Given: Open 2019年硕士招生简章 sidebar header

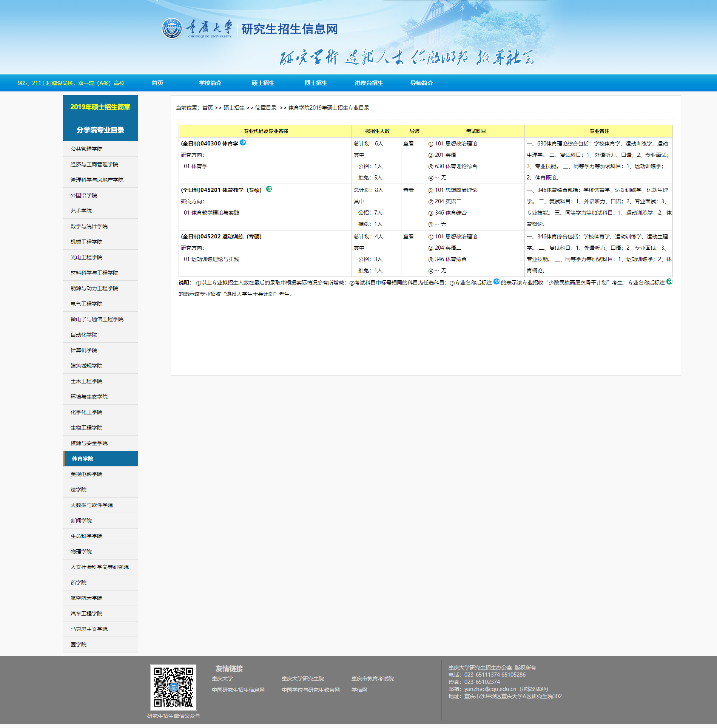Looking at the screenshot, I should (100, 107).
